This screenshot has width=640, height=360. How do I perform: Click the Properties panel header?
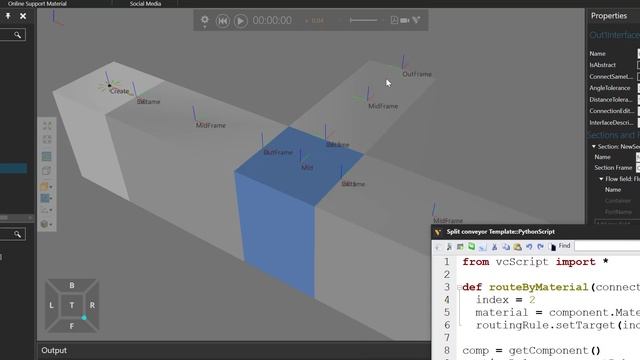(609, 16)
